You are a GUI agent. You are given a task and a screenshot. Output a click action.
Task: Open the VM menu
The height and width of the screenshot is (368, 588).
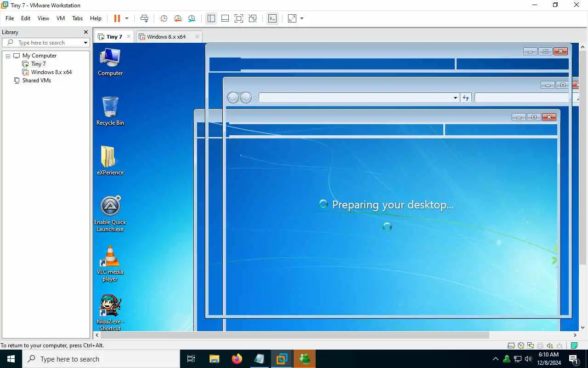point(61,18)
